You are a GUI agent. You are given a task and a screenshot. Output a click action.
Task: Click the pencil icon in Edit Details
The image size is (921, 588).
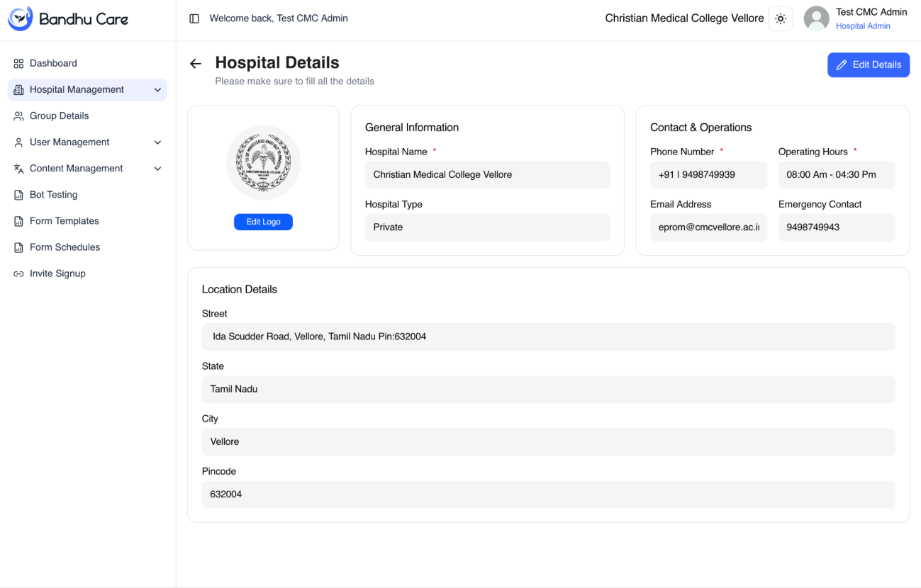(842, 65)
